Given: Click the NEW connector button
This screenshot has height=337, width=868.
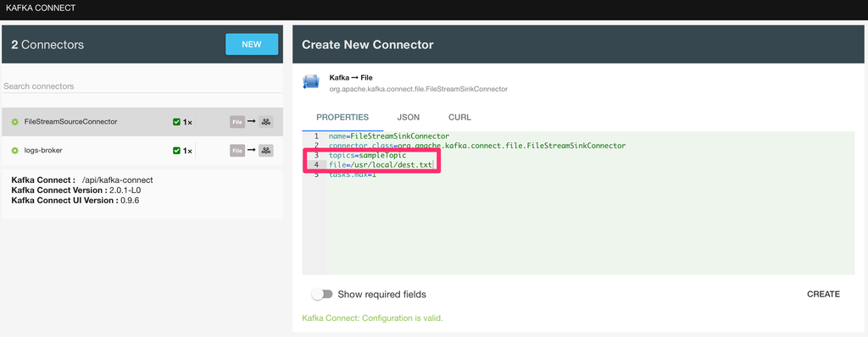Looking at the screenshot, I should 251,44.
